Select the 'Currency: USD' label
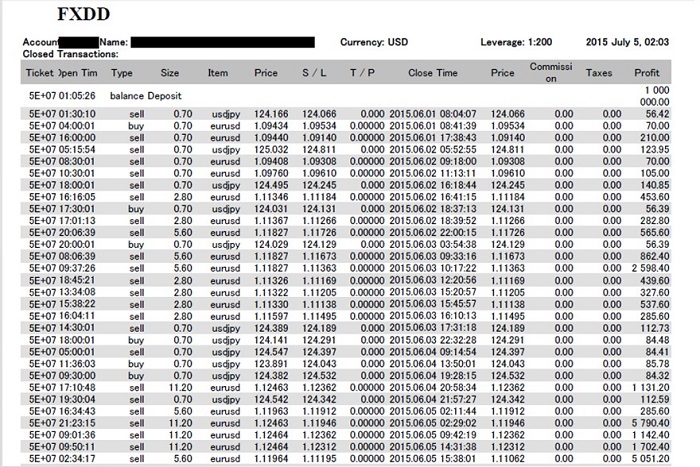Viewport: 700px width, 467px height. (374, 42)
